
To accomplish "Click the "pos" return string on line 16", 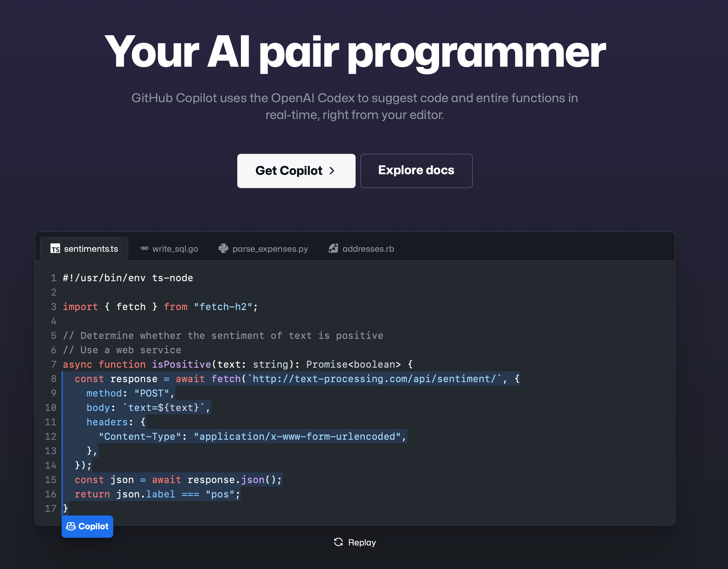I will [220, 494].
